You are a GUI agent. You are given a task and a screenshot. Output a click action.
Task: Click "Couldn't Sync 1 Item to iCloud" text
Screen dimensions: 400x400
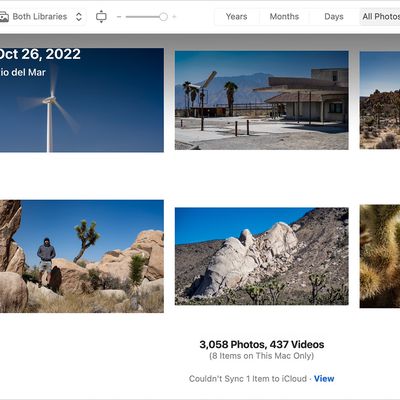pyautogui.click(x=248, y=379)
